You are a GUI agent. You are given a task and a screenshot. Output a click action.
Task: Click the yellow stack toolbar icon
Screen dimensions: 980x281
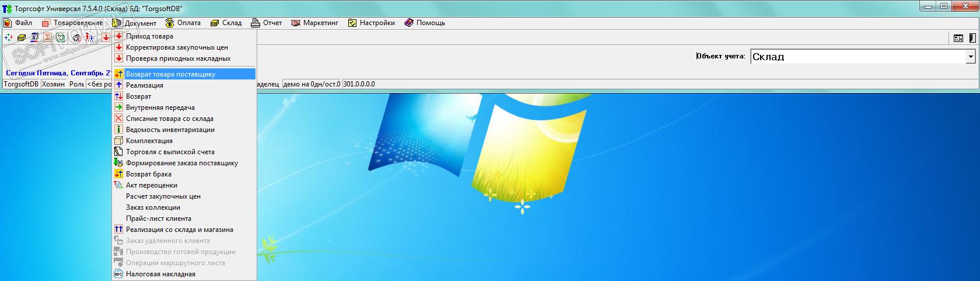tap(22, 37)
